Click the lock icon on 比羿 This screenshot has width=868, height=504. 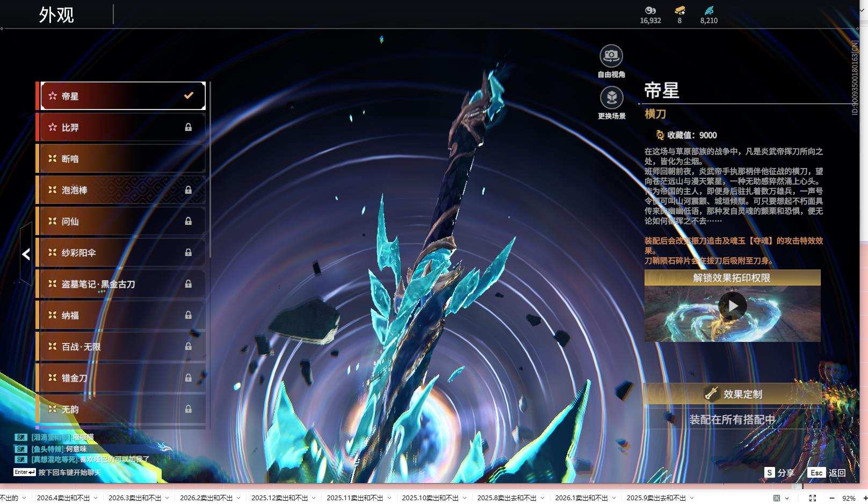[189, 127]
